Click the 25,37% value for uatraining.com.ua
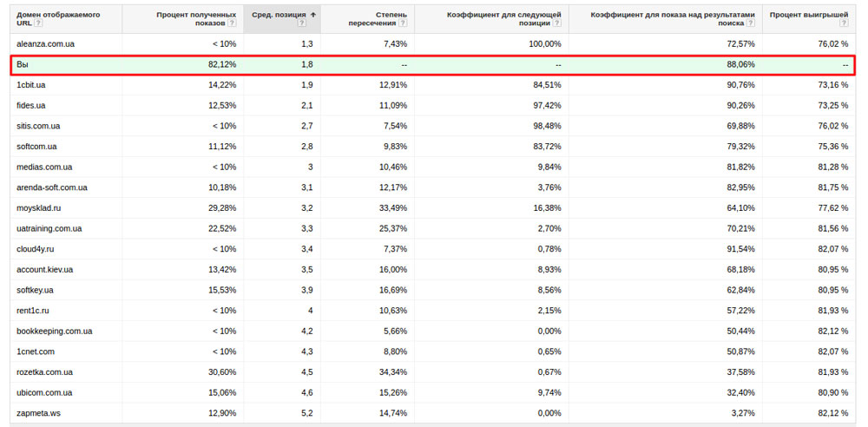This screenshot has width=868, height=427. coord(394,229)
